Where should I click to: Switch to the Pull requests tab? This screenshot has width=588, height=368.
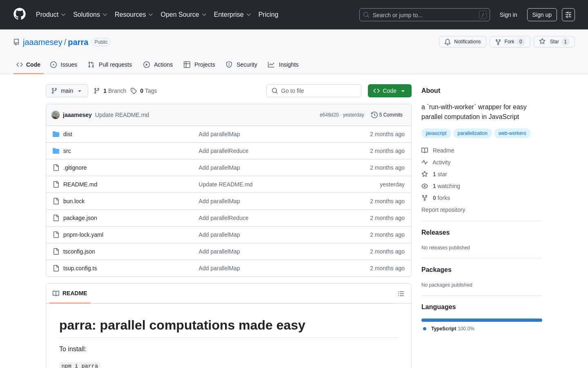click(x=110, y=65)
